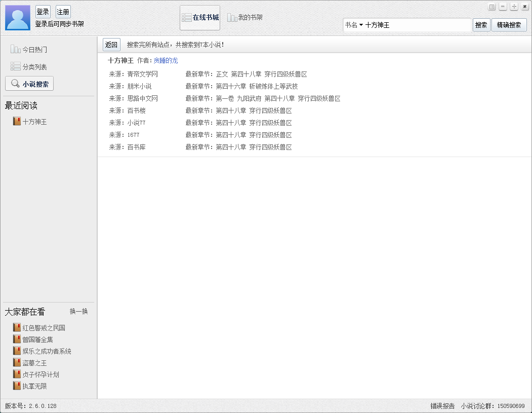Screen dimensions: 532x413
Task: Open 今日热门 in the sidebar
Action: click(29, 50)
